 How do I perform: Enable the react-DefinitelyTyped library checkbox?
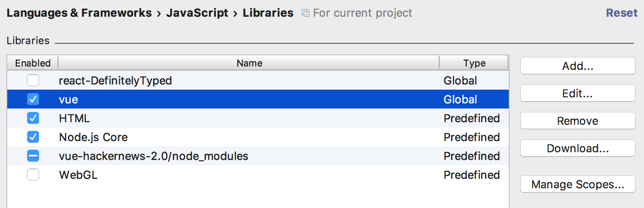pos(33,80)
